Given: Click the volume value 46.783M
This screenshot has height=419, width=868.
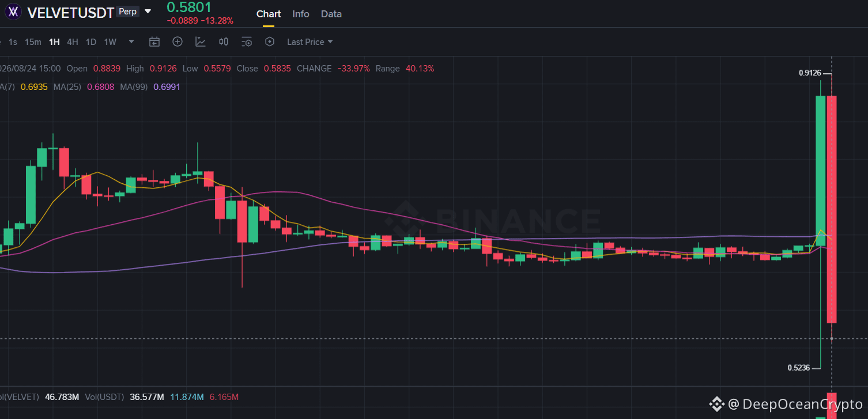Looking at the screenshot, I should click(62, 397).
